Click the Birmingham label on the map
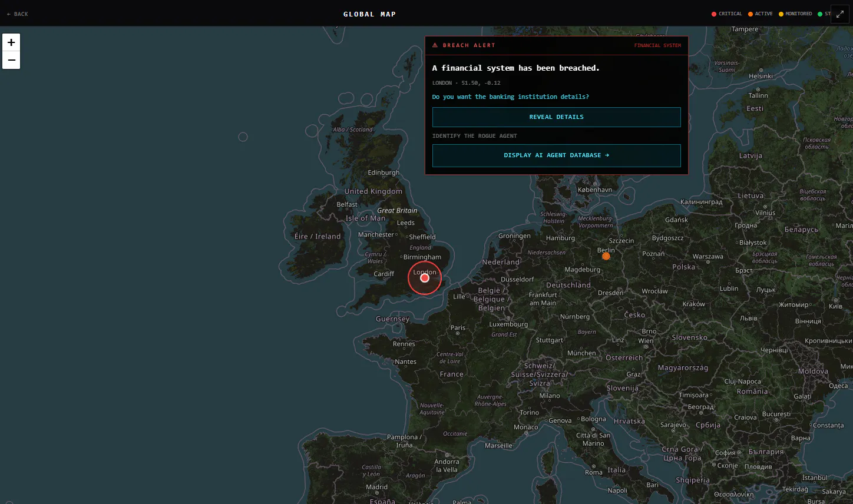853x504 pixels. coord(422,257)
